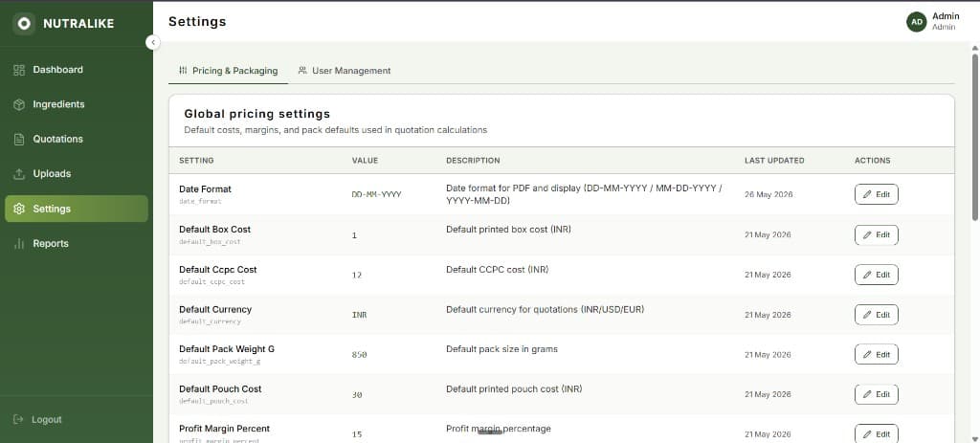Edit the Profit Margin Percent setting
980x443 pixels.
click(x=877, y=433)
